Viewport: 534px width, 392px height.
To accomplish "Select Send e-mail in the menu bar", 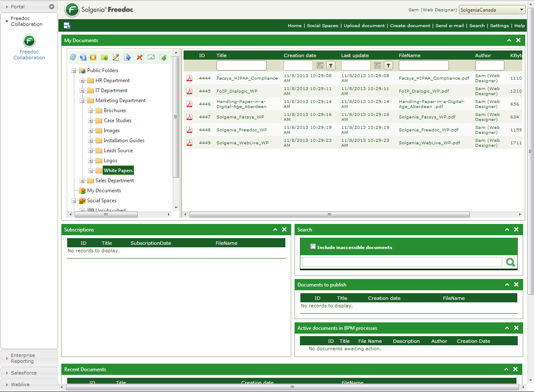I will point(450,25).
